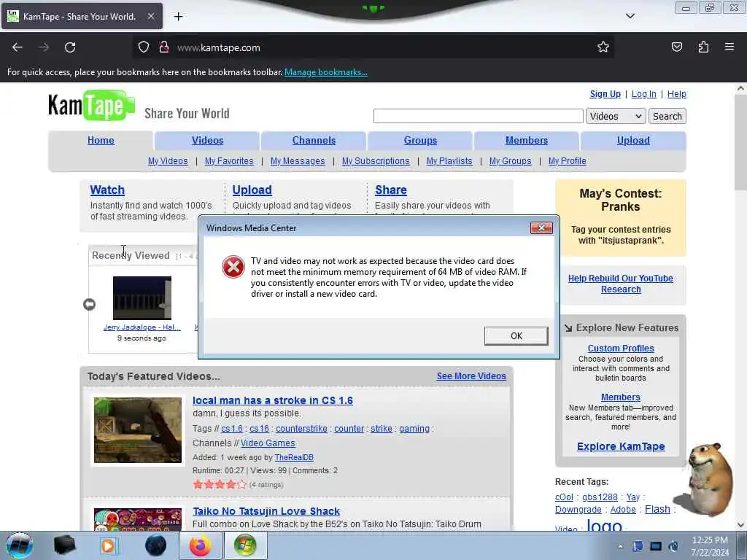The height and width of the screenshot is (560, 747).
Task: Switch to Firefox in the taskbar
Action: (200, 545)
